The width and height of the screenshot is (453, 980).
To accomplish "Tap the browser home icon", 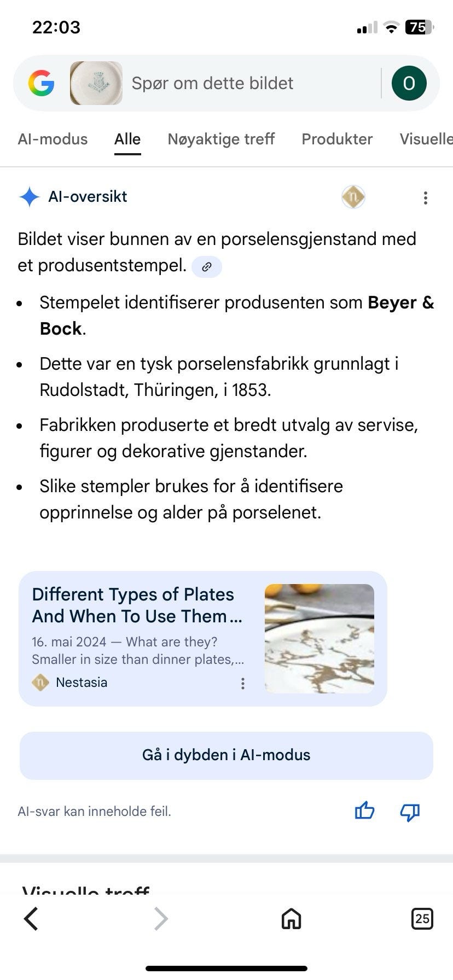I will click(291, 919).
